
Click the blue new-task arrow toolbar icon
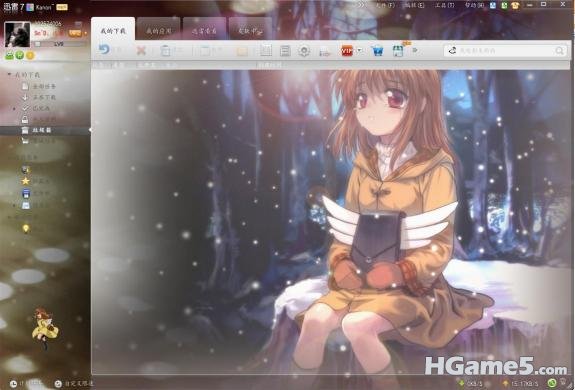click(105, 50)
